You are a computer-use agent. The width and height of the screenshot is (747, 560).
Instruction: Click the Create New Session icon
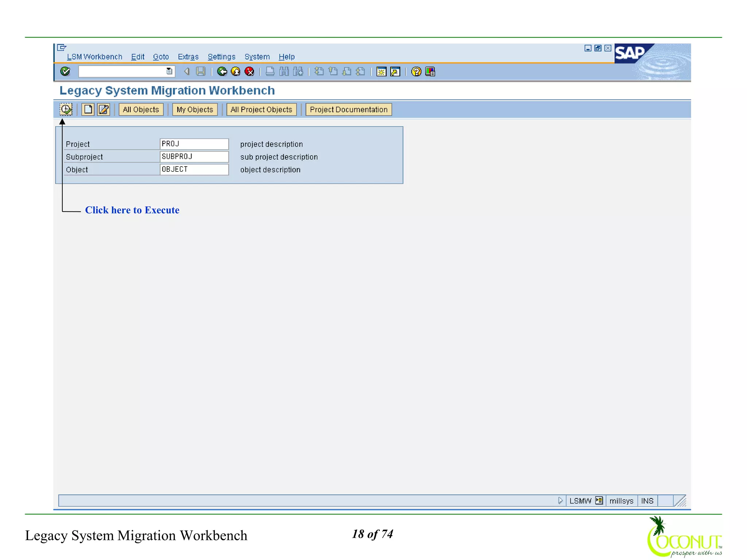tap(381, 71)
